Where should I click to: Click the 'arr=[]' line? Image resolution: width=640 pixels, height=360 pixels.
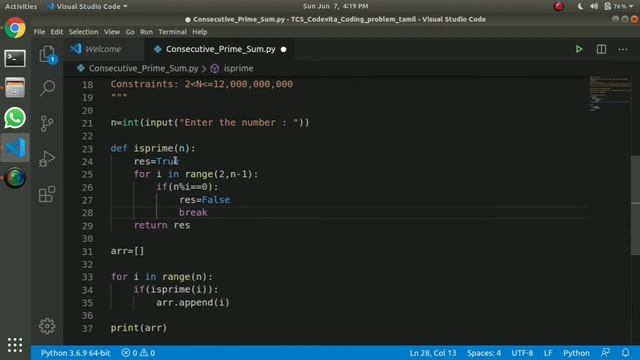coord(127,251)
